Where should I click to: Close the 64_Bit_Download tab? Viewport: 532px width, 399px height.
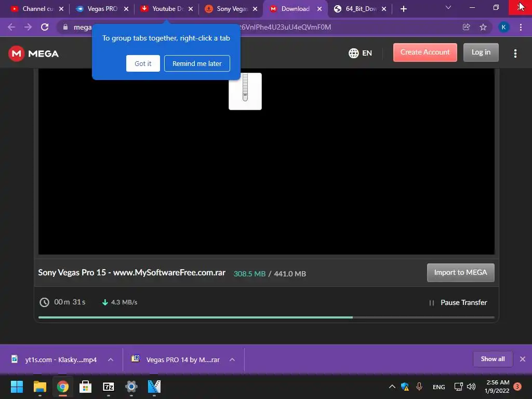tap(384, 9)
